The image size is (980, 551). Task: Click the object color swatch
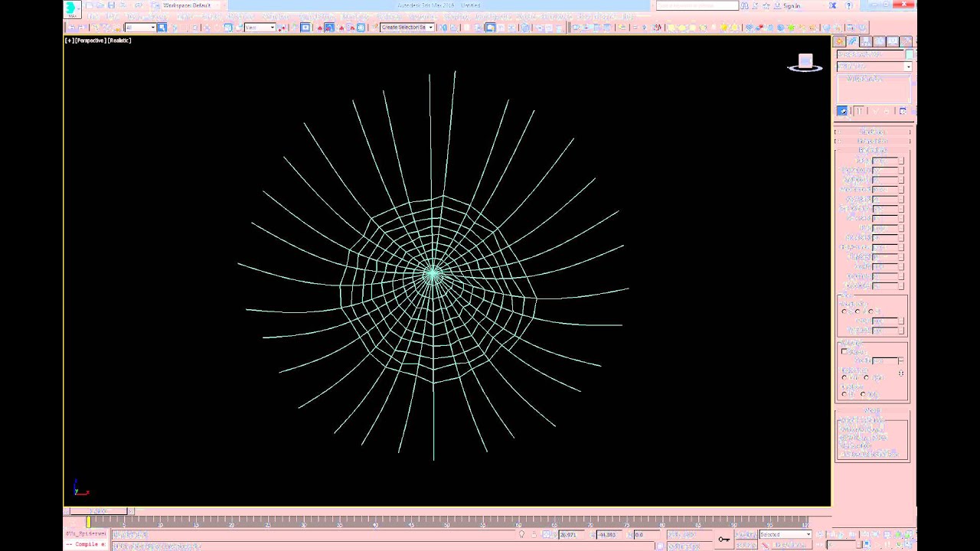910,54
